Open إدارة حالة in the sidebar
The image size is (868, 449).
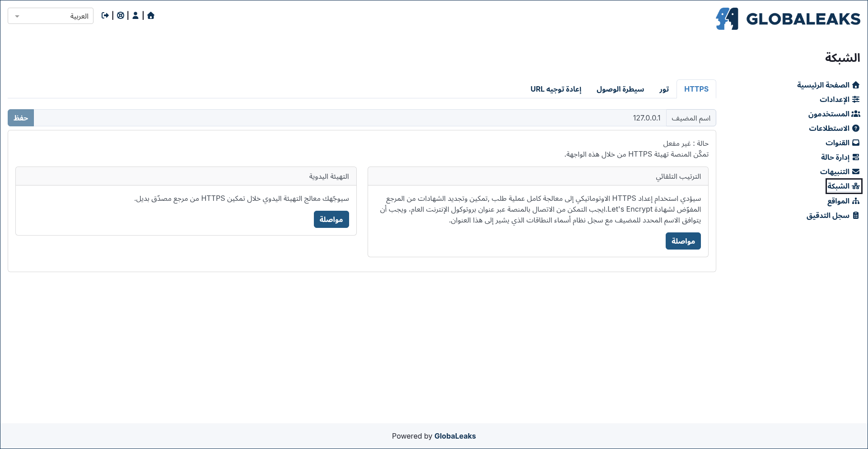tap(840, 157)
